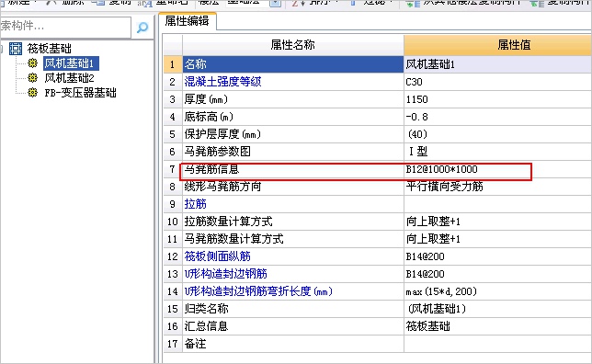Screen dimensions: 592x364
Task: Click row number 12 header cell
Action: (x=173, y=256)
